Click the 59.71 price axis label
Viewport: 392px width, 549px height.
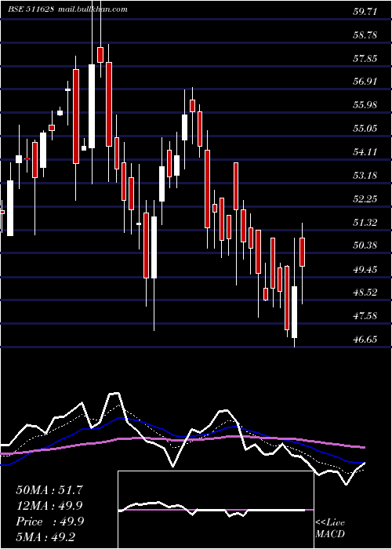365,12
